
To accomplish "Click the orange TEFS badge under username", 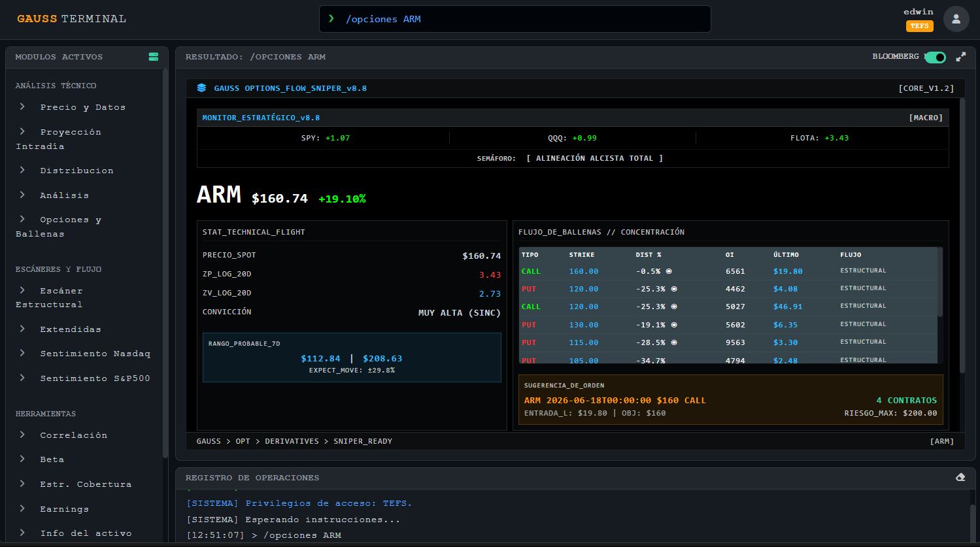I will coord(919,26).
